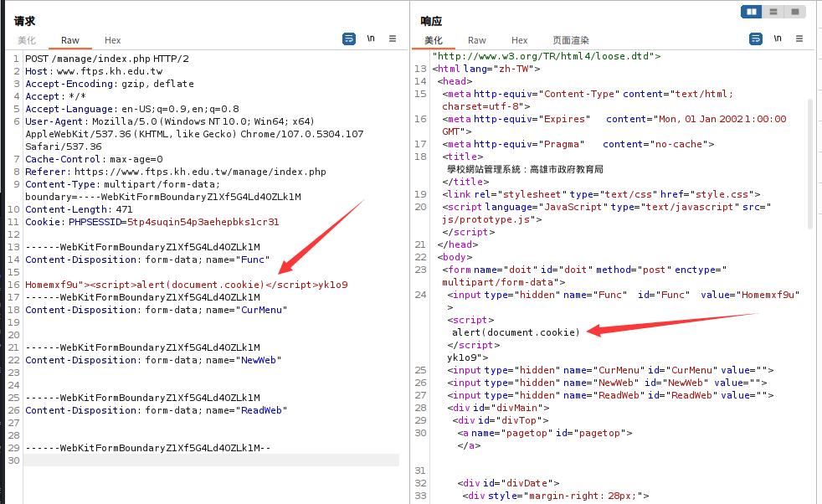This screenshot has height=504, width=822.
Task: Toggle the \n non-printable characters button in request panel
Action: (371, 39)
